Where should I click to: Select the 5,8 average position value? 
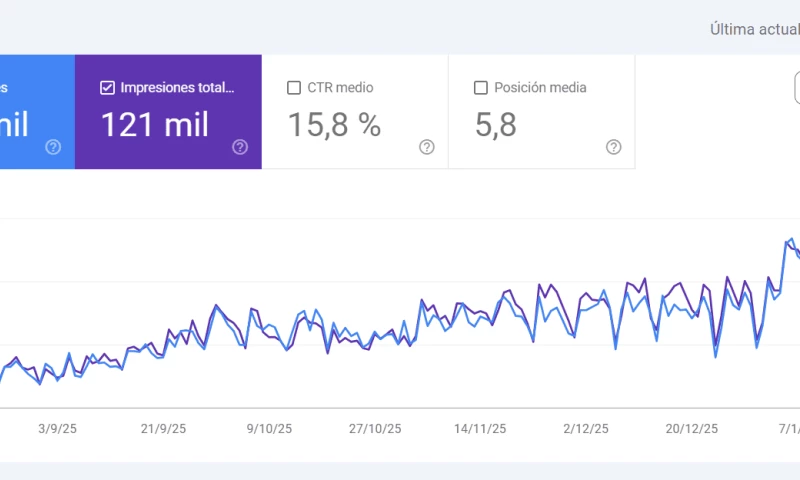pos(495,125)
